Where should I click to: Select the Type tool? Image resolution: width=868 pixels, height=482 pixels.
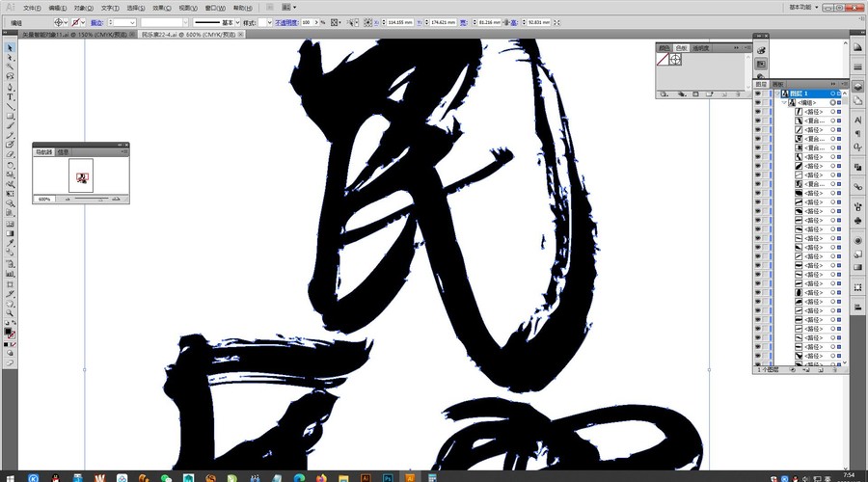point(10,96)
